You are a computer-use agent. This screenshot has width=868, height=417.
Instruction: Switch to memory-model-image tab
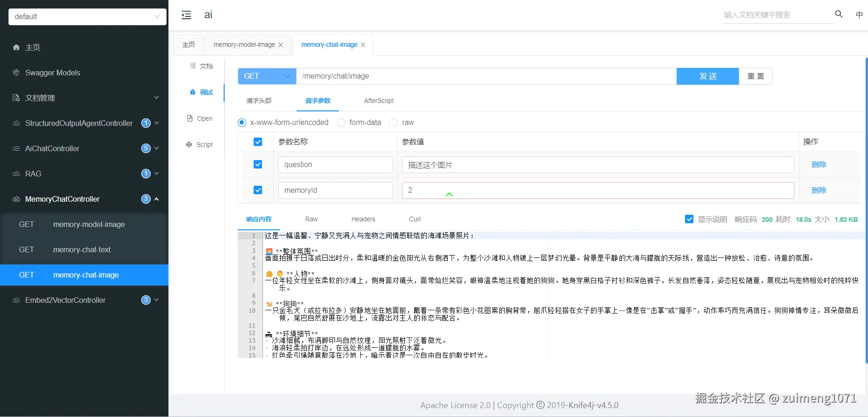pos(244,45)
